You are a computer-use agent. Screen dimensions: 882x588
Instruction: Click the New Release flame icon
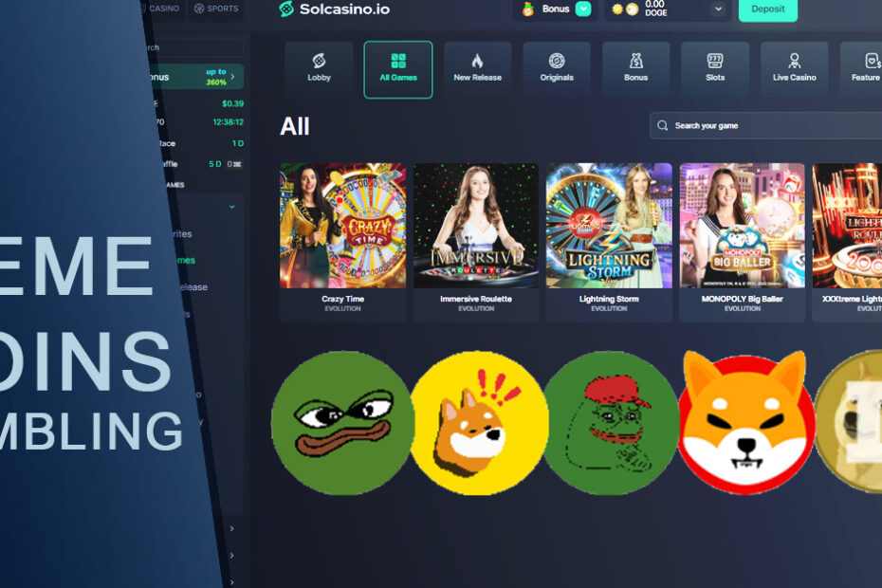[x=478, y=60]
